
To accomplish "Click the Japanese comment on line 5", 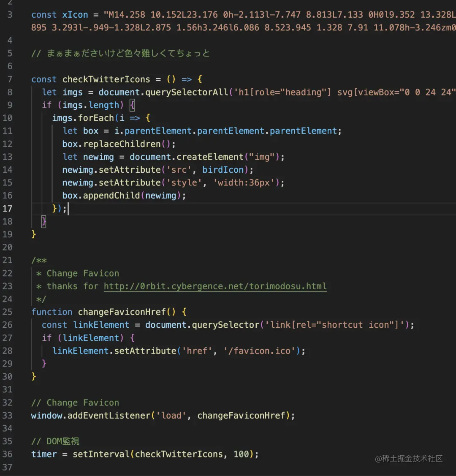I will 120,53.
